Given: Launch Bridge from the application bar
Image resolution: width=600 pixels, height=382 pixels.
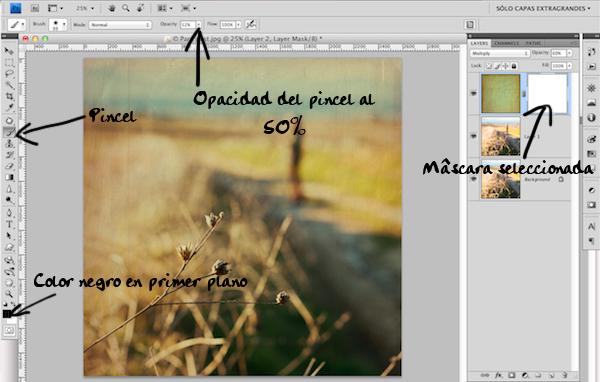Looking at the screenshot, I should point(35,8).
